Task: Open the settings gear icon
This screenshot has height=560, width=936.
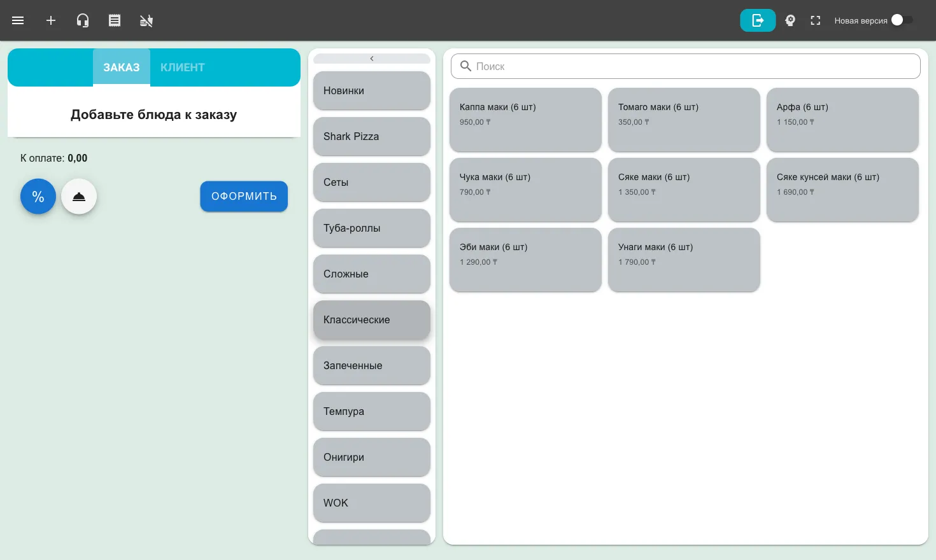Action: (x=790, y=20)
